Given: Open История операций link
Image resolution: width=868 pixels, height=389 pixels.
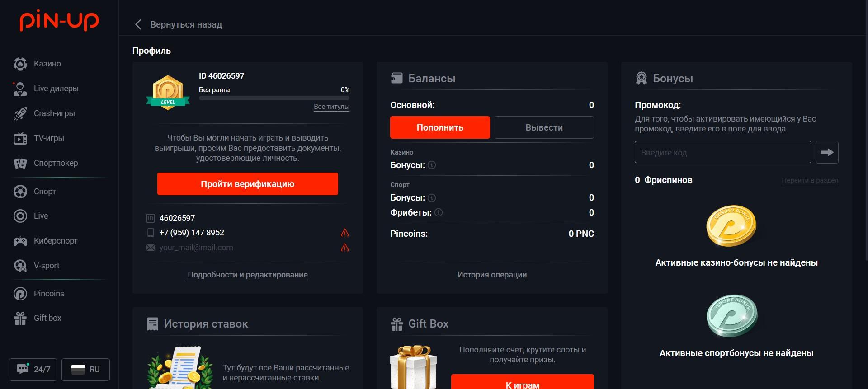Looking at the screenshot, I should [x=492, y=275].
